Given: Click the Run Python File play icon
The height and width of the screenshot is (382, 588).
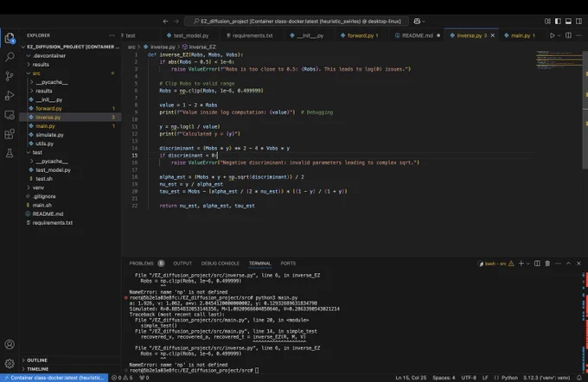Looking at the screenshot, I should [552, 35].
